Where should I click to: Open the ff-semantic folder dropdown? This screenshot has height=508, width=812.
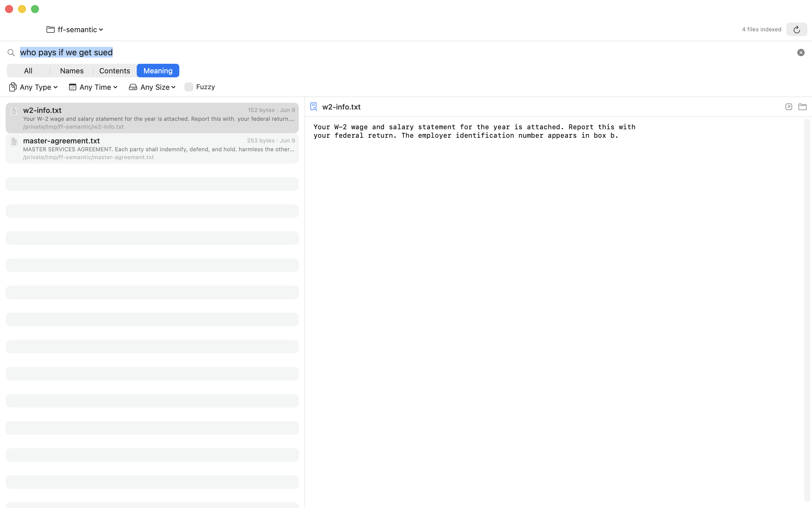click(x=75, y=30)
